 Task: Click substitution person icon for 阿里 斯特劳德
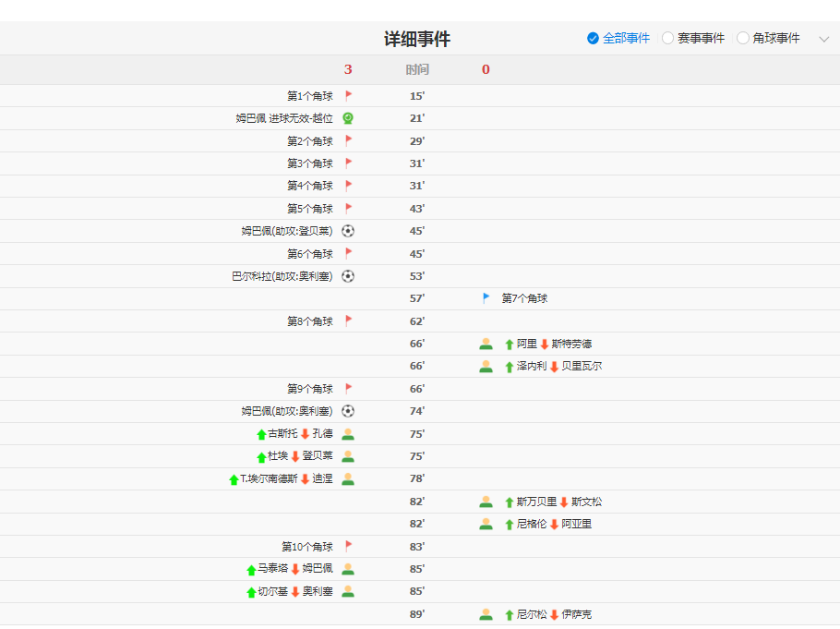486,344
